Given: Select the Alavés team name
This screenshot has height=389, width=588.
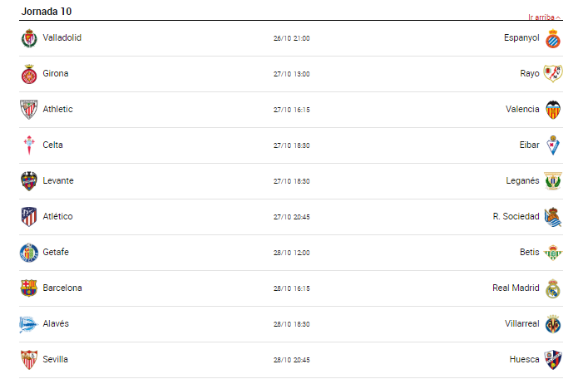Looking at the screenshot, I should 56,323.
